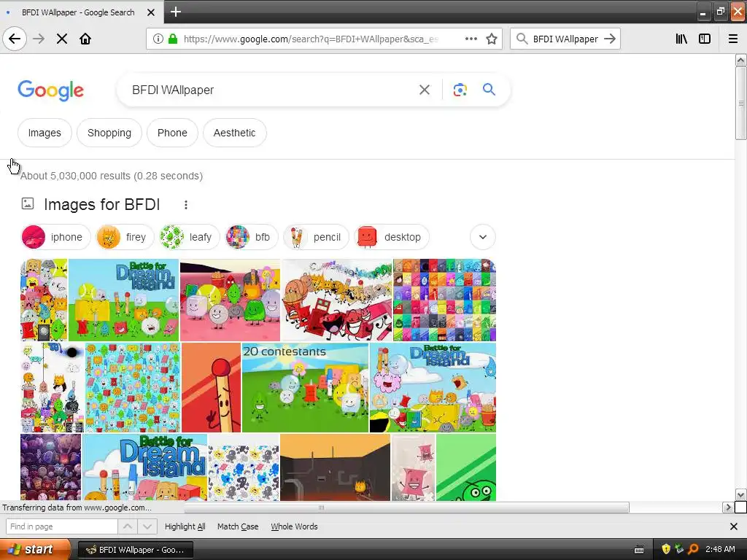Jump to the previous find match arrow

[128, 526]
